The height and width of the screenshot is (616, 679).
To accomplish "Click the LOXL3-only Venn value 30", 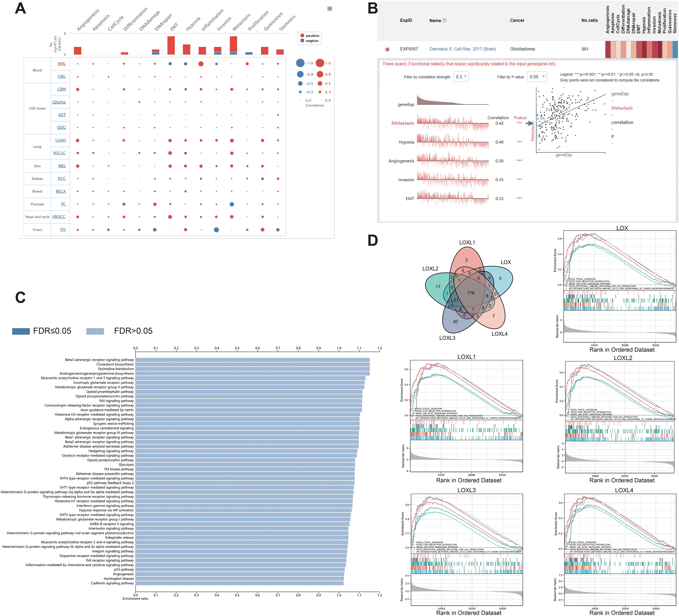I will point(455,322).
